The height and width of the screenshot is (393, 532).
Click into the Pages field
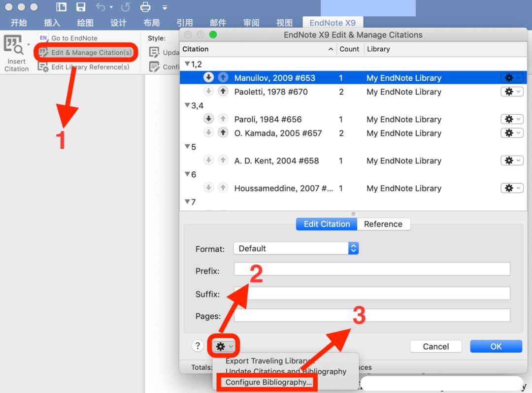pyautogui.click(x=372, y=315)
